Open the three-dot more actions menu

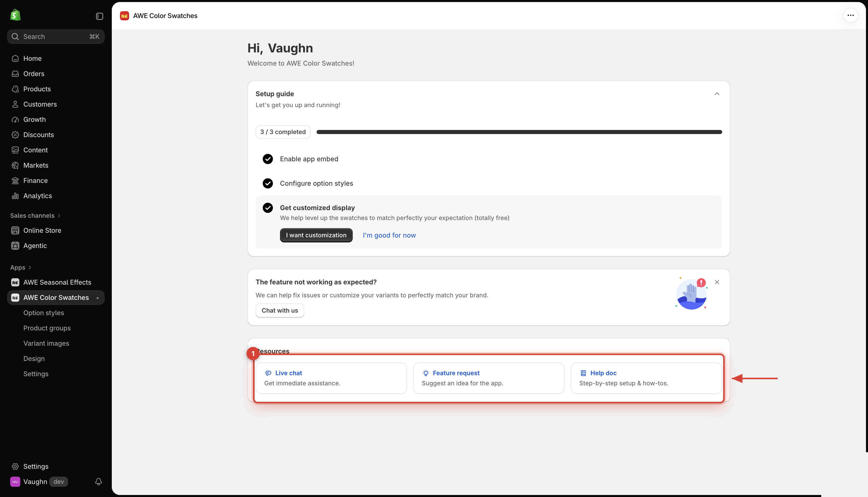point(851,15)
